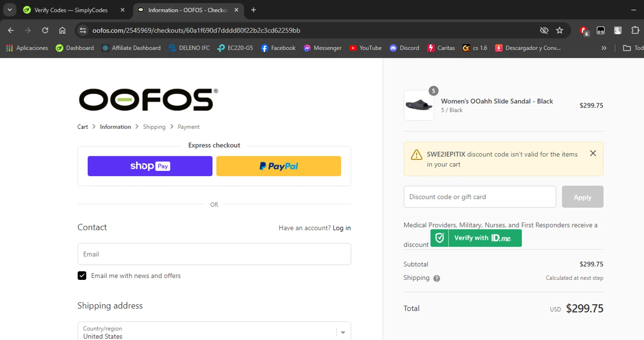Pay with Shop Pay express checkout
Image resolution: width=644 pixels, height=340 pixels.
point(150,166)
